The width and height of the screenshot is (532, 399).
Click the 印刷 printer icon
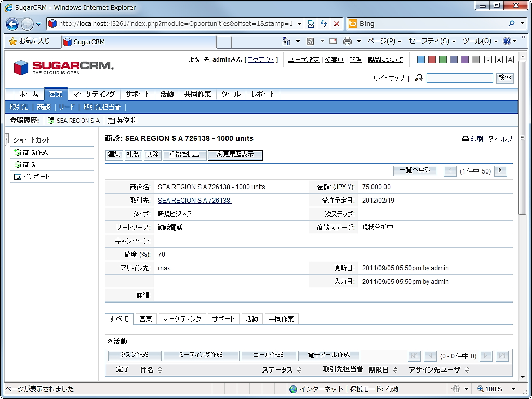pyautogui.click(x=467, y=139)
